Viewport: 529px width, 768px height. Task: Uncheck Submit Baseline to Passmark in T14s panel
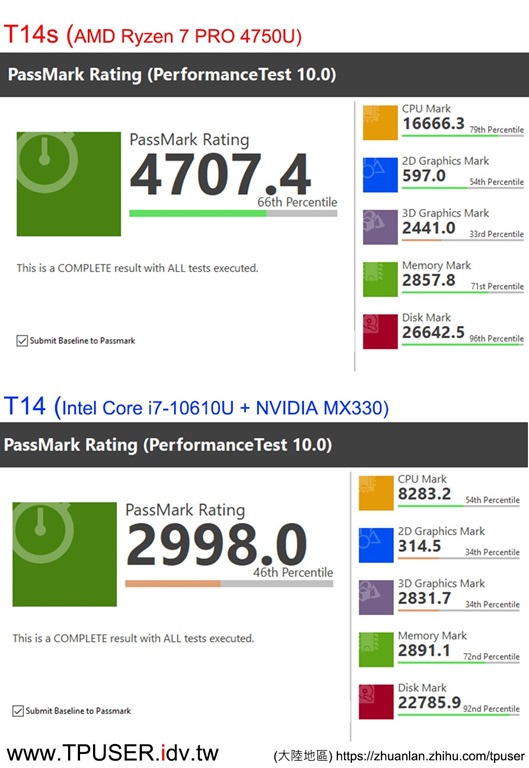tap(22, 340)
